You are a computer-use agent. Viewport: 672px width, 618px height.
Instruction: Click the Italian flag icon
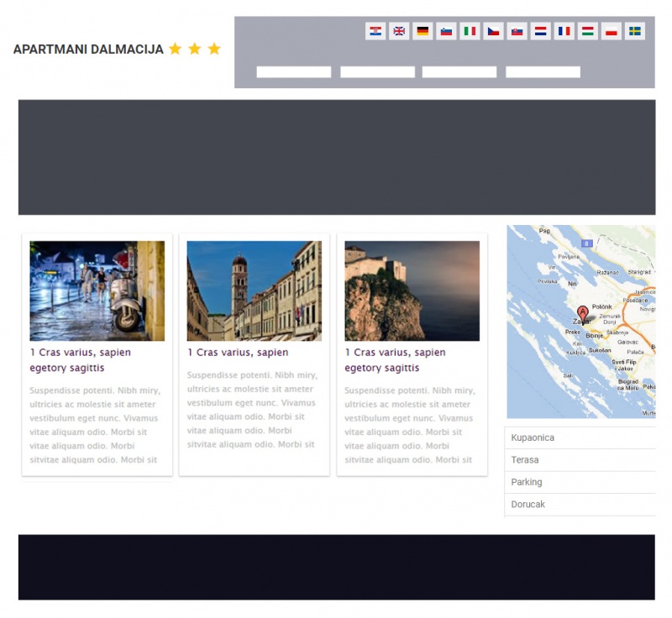(470, 31)
